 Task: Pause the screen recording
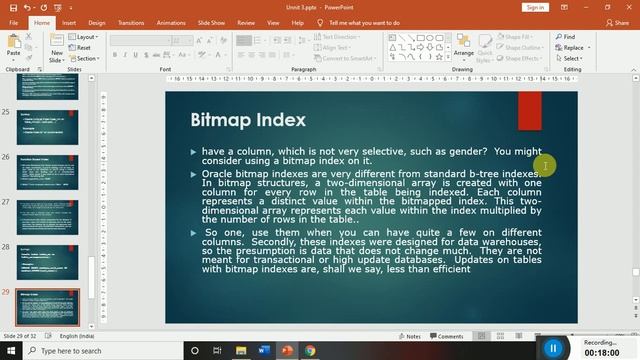[553, 348]
